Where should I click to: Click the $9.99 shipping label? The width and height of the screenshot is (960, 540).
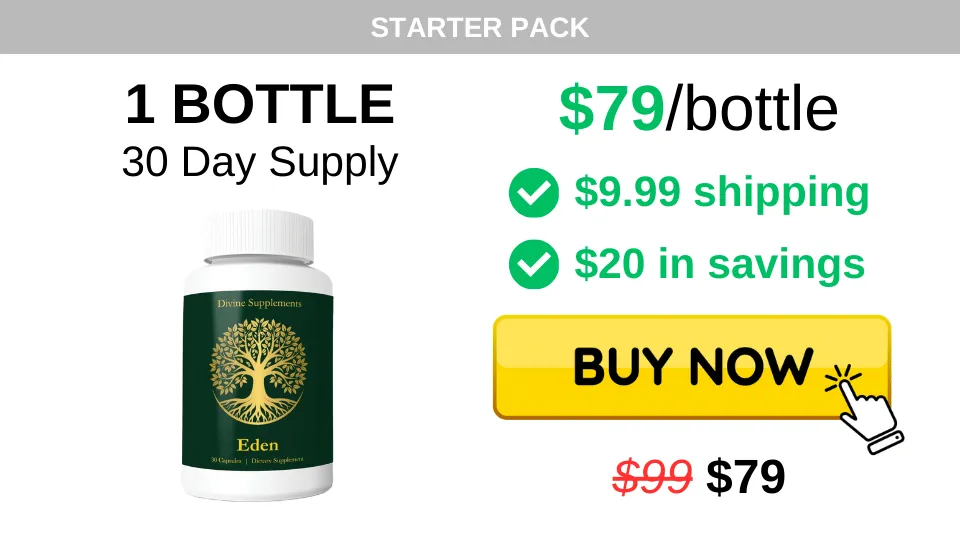(722, 192)
